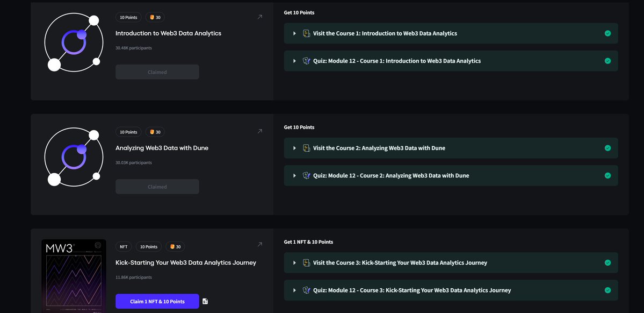Click the Quiz Course 3 shield icon
The height and width of the screenshot is (313, 644).
pyautogui.click(x=306, y=290)
